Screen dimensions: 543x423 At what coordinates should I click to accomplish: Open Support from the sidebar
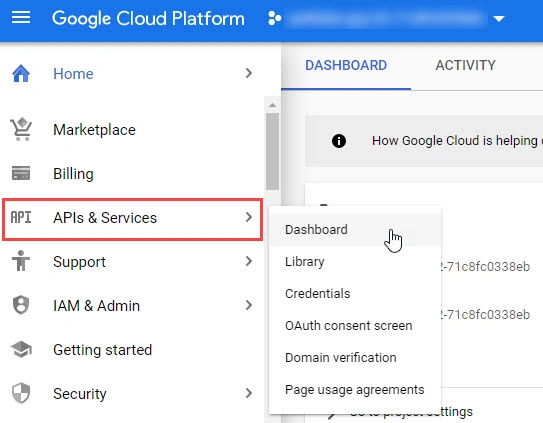[x=79, y=262]
